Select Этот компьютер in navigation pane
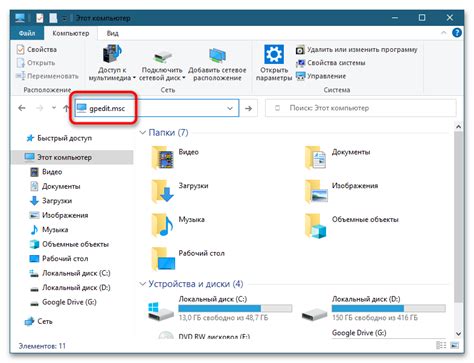This screenshot has width=474, height=363. pyautogui.click(x=73, y=157)
